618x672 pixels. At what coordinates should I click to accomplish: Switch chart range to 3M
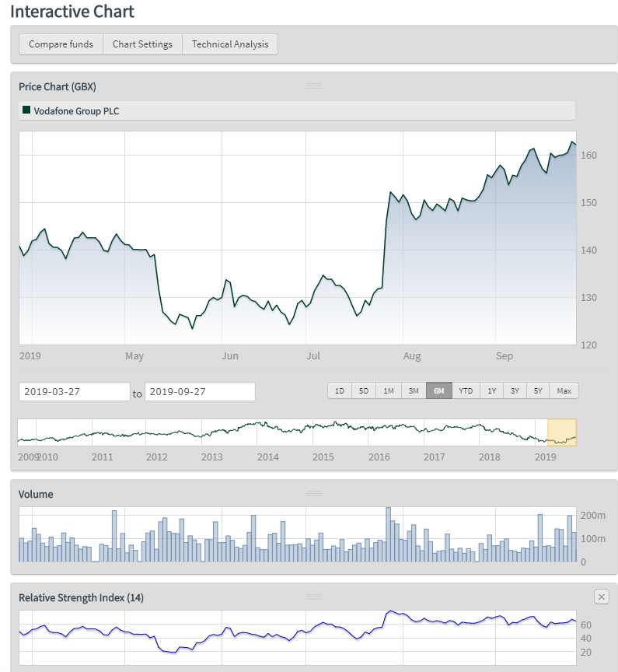[x=414, y=390]
